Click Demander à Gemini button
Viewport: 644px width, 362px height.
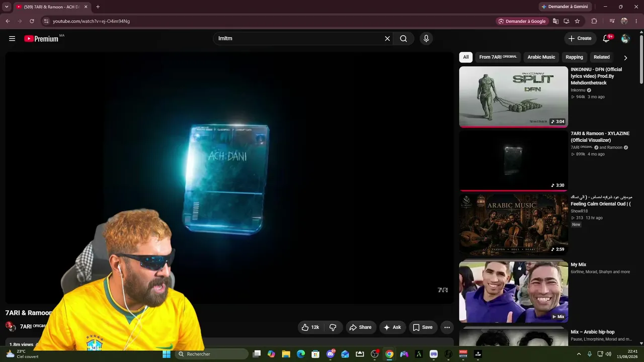point(564,7)
